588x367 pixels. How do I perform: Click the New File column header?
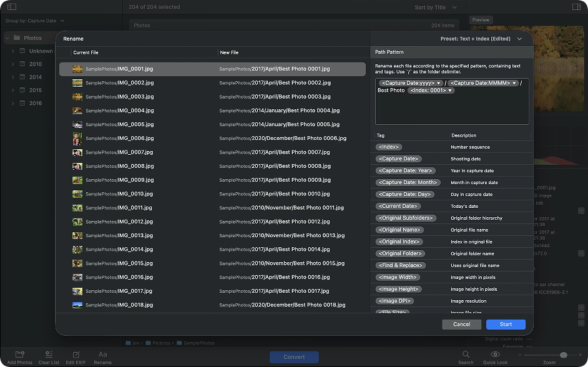click(229, 52)
